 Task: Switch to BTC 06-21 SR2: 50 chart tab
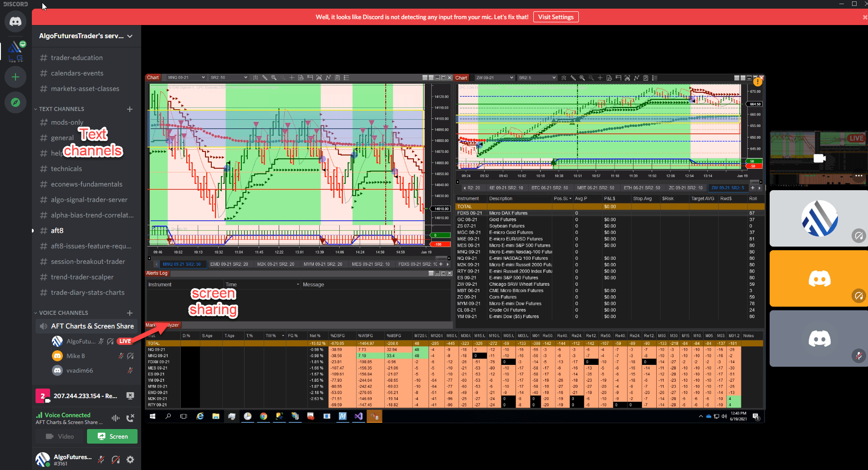[550, 188]
